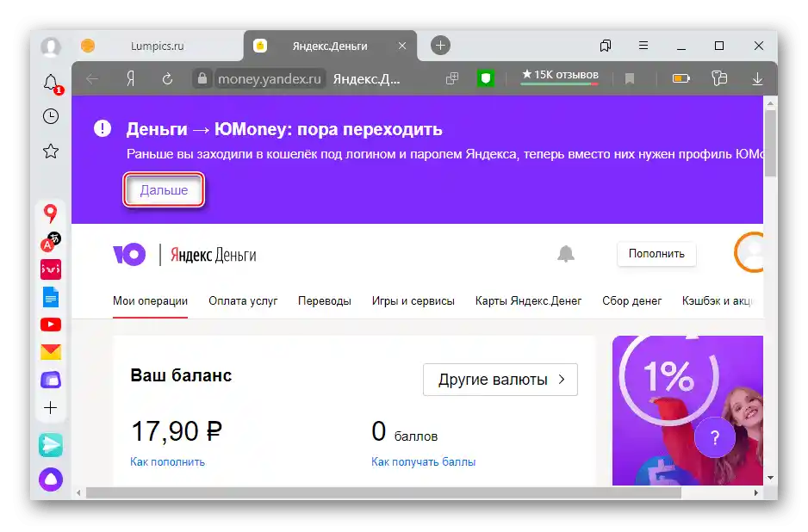The width and height of the screenshot is (808, 532).
Task: Click the vertical scrollbar down arrow
Action: tap(770, 478)
